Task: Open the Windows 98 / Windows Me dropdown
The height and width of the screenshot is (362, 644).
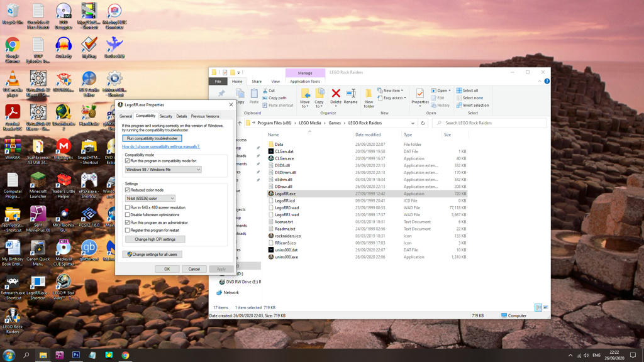Action: click(x=163, y=170)
